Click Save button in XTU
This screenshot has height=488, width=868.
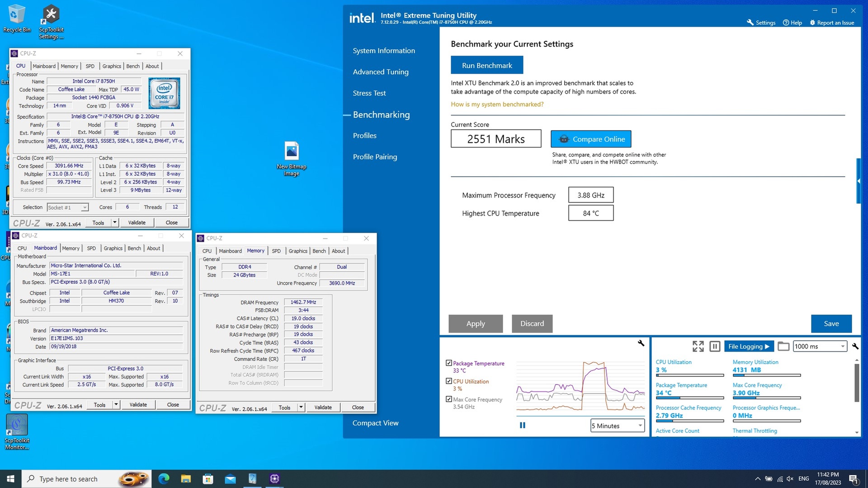tap(831, 324)
